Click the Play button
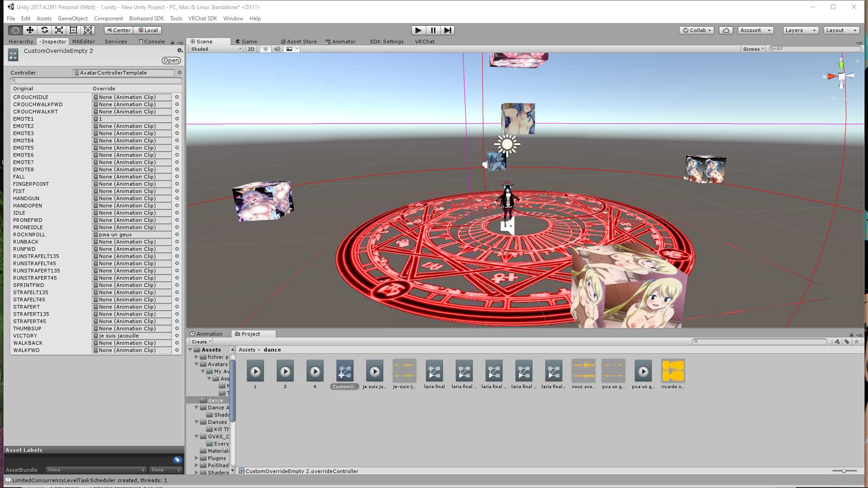Screen dimensions: 868x488 [418, 30]
